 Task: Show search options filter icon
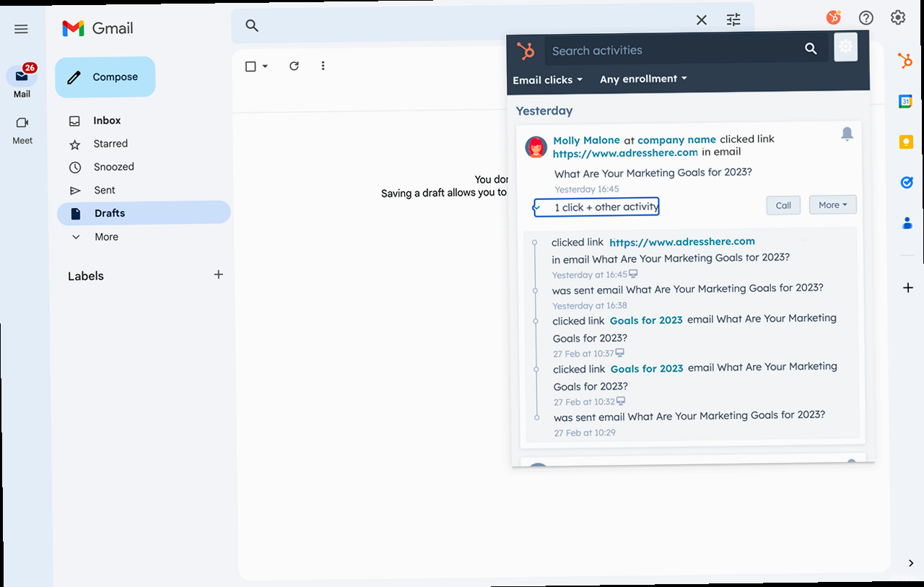coord(733,20)
